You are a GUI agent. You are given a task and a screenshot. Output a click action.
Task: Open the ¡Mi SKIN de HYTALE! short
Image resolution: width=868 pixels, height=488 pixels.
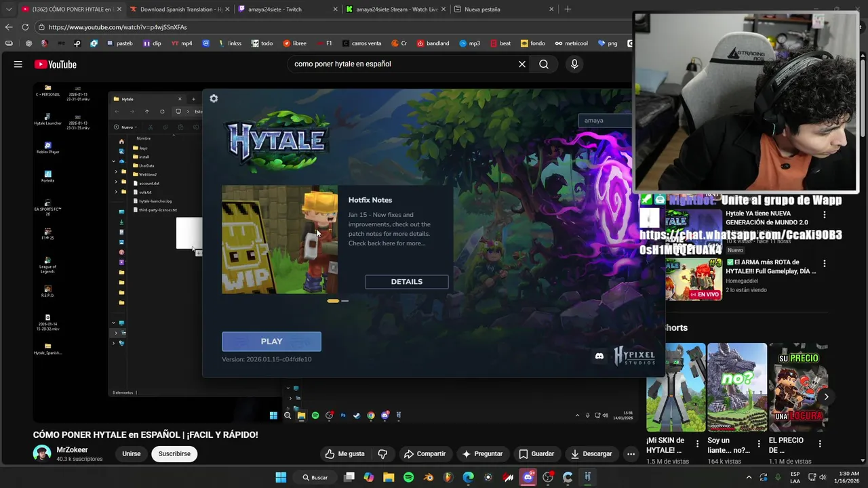(x=676, y=387)
